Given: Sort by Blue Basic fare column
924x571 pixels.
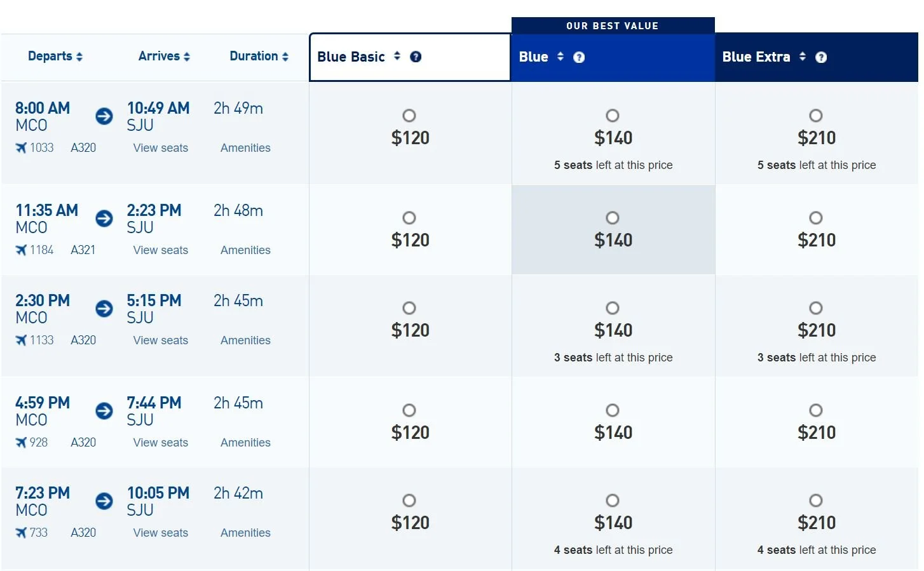Looking at the screenshot, I should click(x=397, y=56).
